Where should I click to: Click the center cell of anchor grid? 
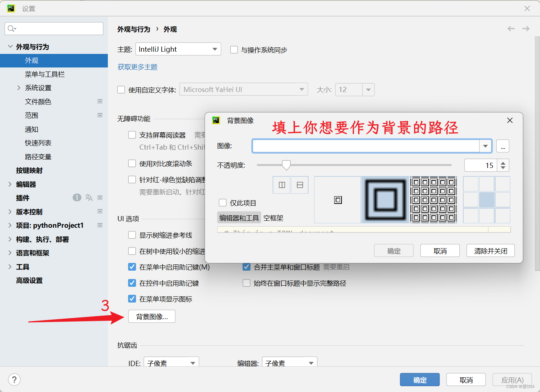[487, 200]
